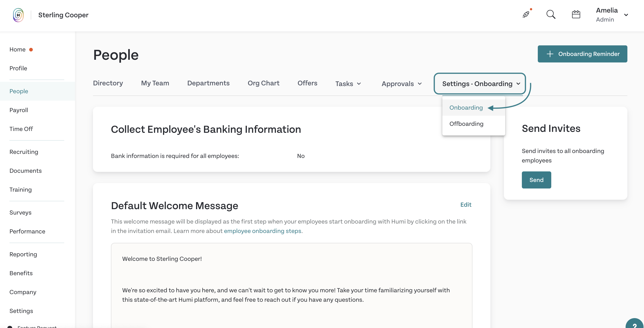Switch to the My Team tab
644x328 pixels.
tap(155, 83)
